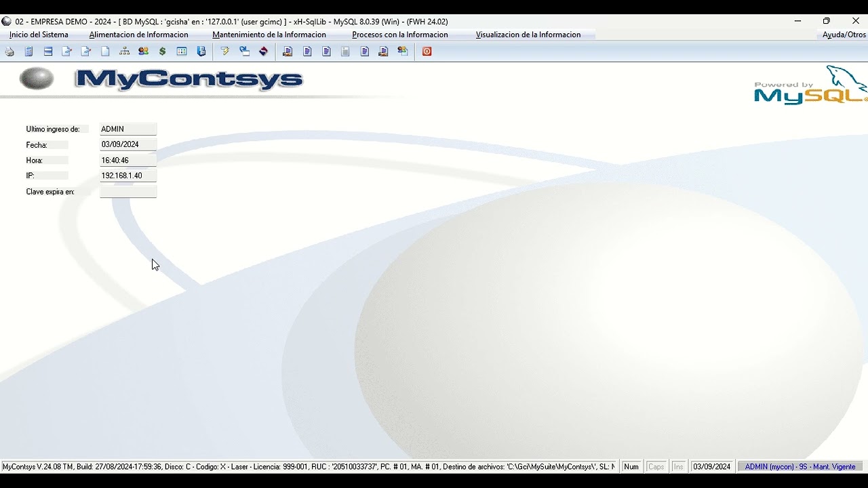Click the two-people users icon beside the dollar sign
The height and width of the screenshot is (488, 868).
(143, 52)
